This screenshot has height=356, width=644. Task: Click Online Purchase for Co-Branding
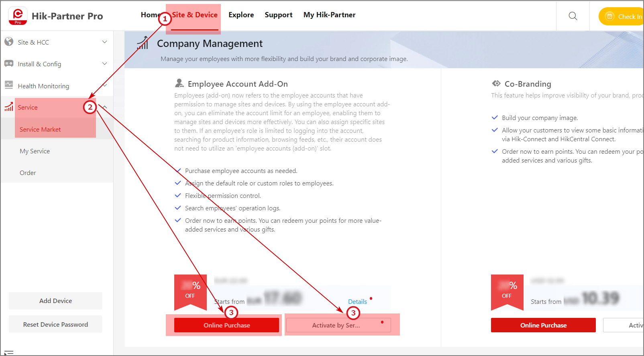543,325
